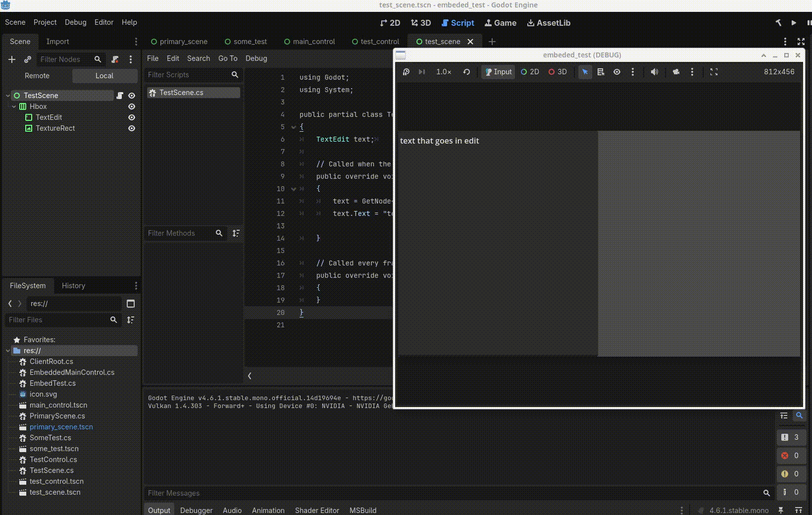Toggle visibility of TextureRect node

(132, 128)
